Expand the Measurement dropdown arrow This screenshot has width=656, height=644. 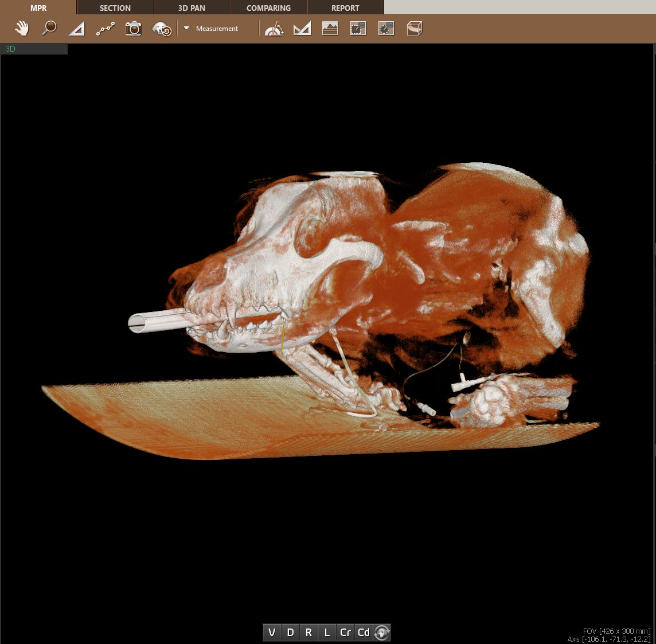click(186, 28)
